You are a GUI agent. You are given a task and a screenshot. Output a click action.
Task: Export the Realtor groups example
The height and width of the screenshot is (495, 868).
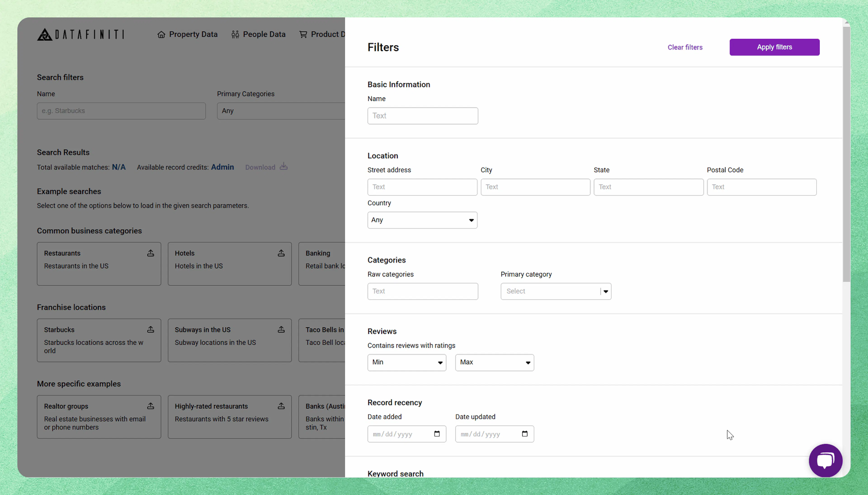pyautogui.click(x=151, y=406)
